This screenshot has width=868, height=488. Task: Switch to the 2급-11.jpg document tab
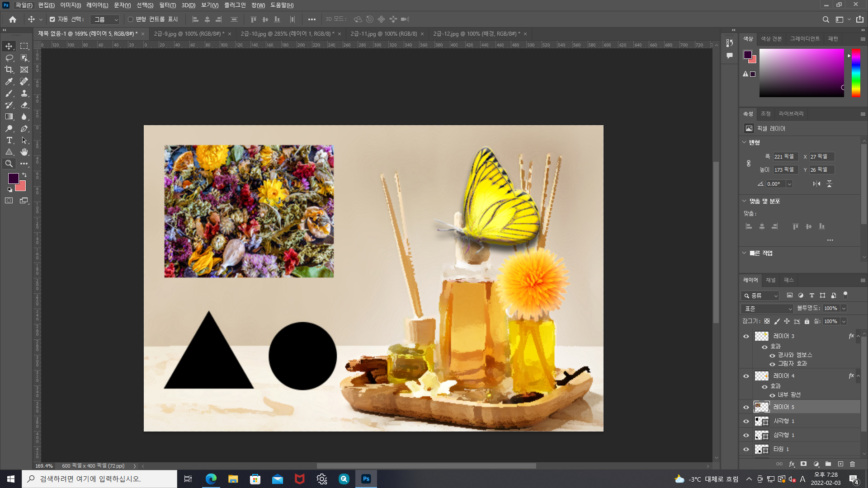tap(383, 34)
